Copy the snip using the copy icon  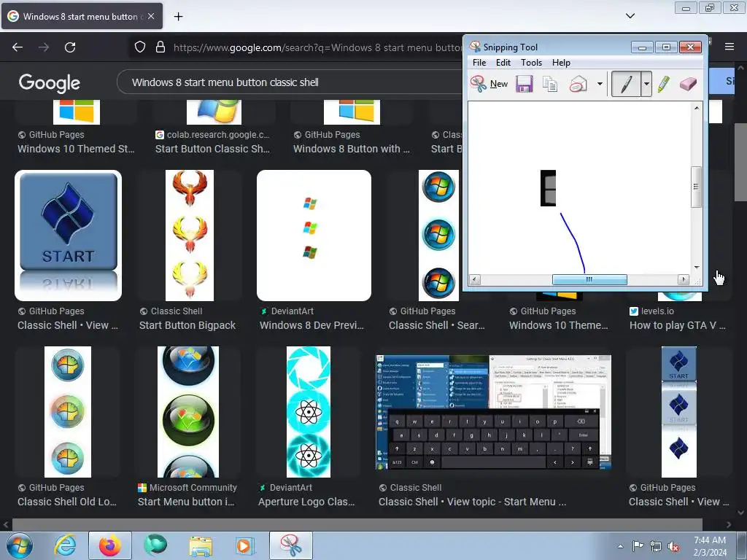pos(550,84)
